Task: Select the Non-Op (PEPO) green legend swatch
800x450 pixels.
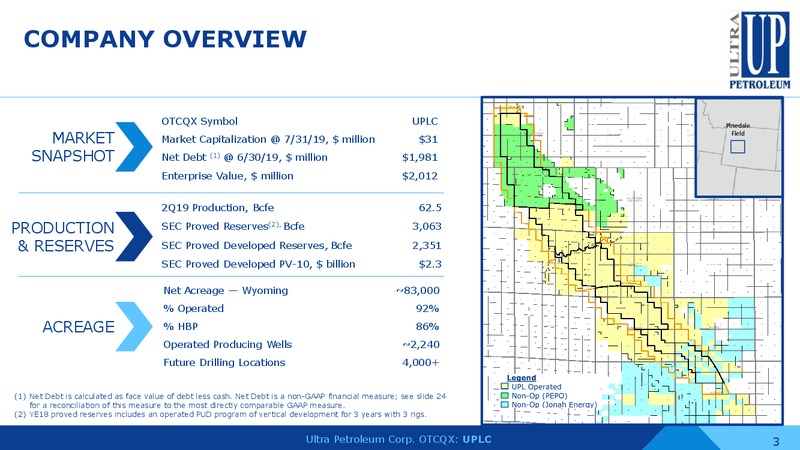Action: coord(505,395)
